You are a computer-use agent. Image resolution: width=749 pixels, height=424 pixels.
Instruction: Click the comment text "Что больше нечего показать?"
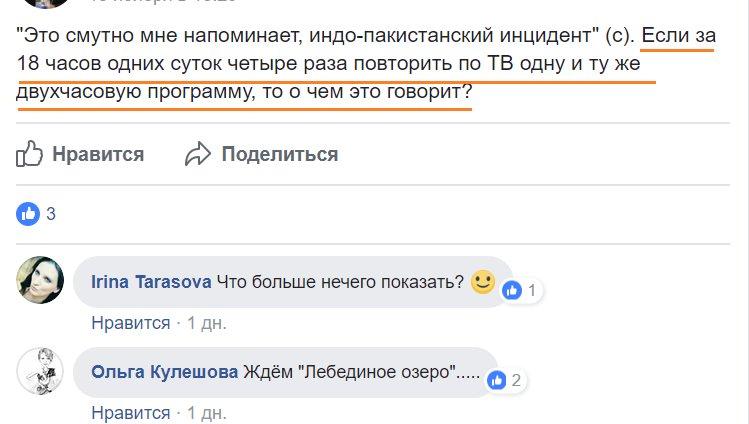[342, 282]
